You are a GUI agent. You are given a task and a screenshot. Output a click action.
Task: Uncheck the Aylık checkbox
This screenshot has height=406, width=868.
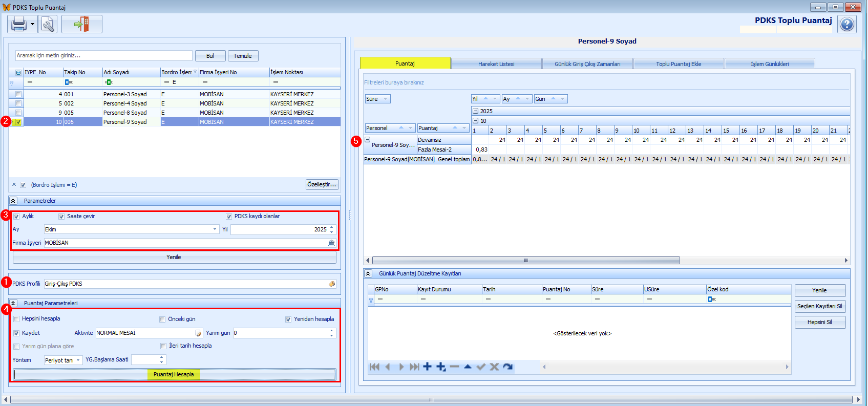(x=16, y=217)
